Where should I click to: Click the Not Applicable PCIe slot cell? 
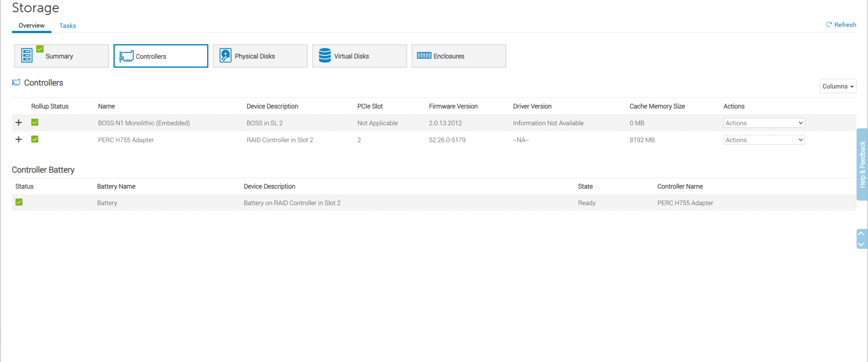pyautogui.click(x=377, y=123)
